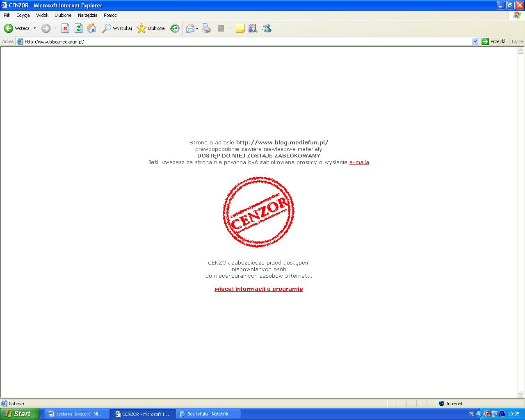This screenshot has height=420, width=525.
Task: Expand the mail button dropdown arrow
Action: (197, 28)
